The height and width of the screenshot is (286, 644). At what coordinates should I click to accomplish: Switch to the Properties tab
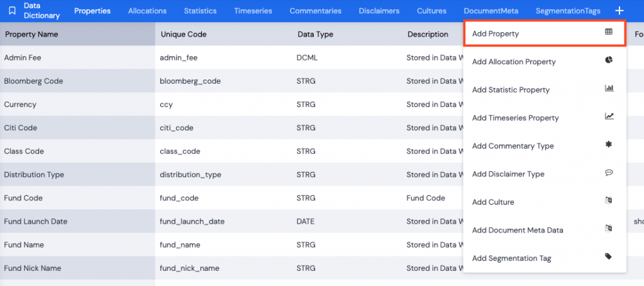(92, 11)
